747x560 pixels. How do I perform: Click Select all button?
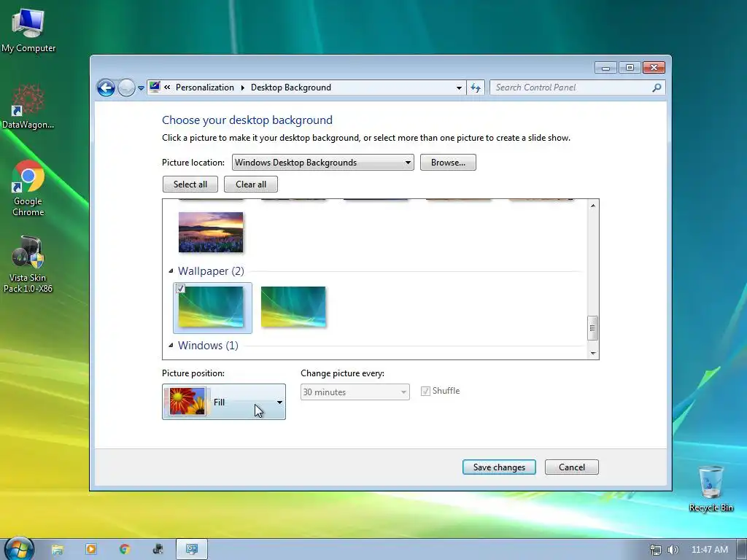190,184
